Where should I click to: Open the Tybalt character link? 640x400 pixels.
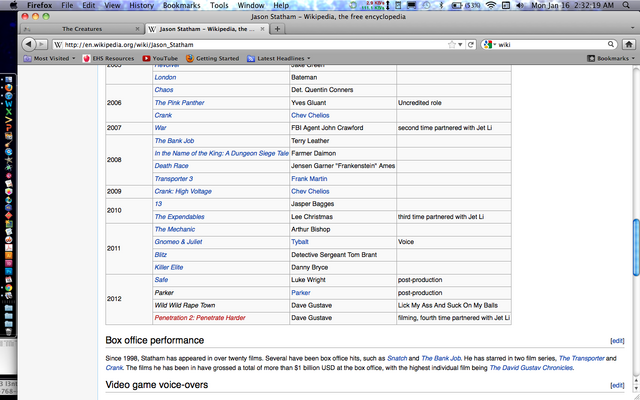(300, 242)
